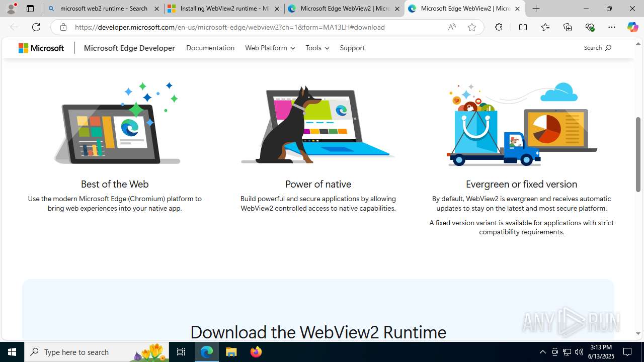The width and height of the screenshot is (644, 362).
Task: Click the taskbar 'Type here to search' box
Action: click(97, 352)
